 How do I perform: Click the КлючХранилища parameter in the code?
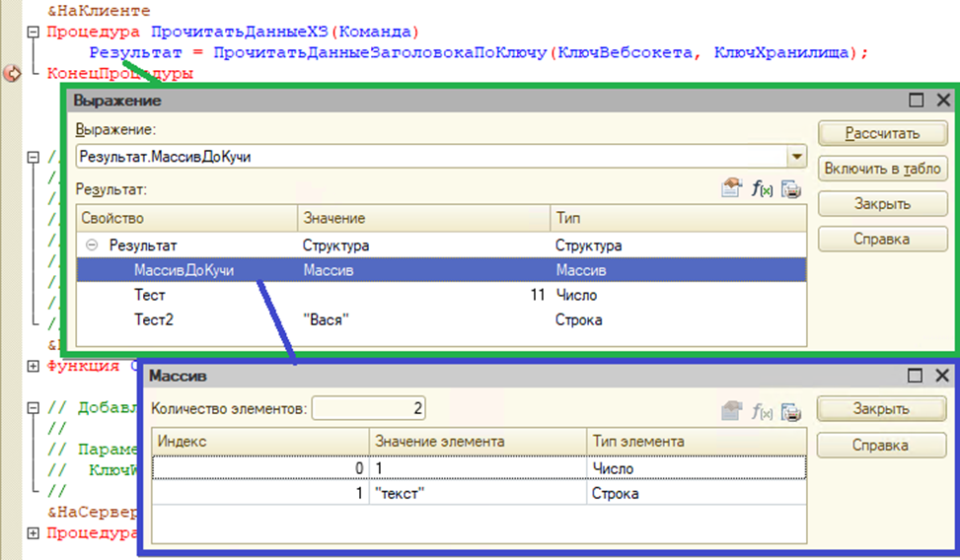pyautogui.click(x=781, y=52)
